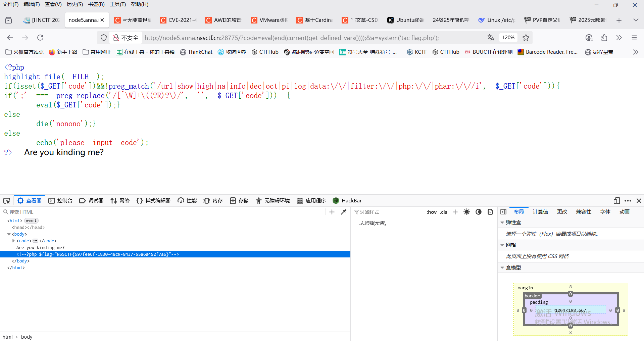644x341 pixels.
Task: Expand the code element node
Action: pos(13,241)
